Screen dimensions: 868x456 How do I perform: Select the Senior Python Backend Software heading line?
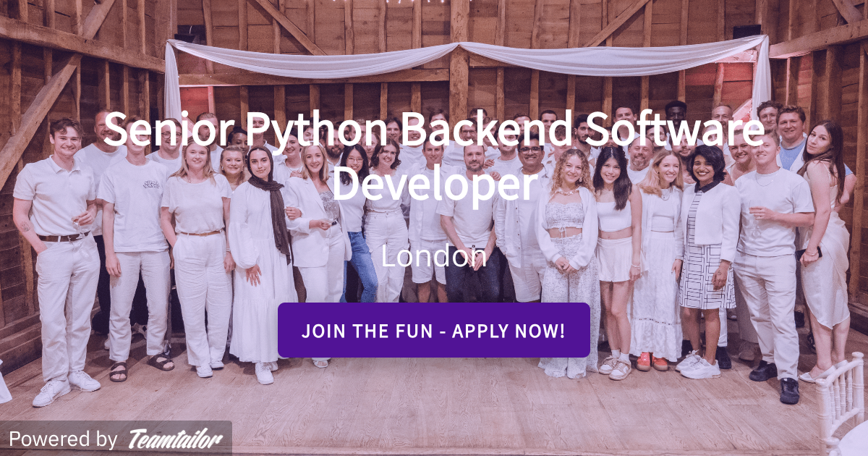433,133
